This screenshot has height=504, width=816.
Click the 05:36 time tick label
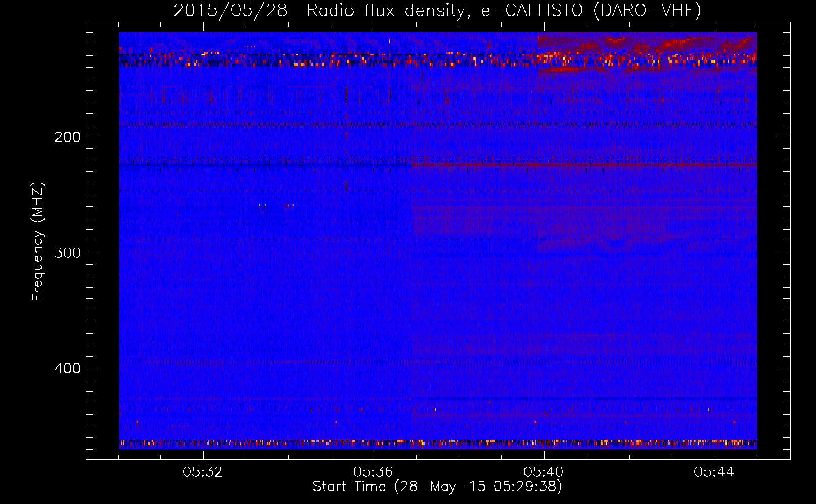tap(373, 472)
